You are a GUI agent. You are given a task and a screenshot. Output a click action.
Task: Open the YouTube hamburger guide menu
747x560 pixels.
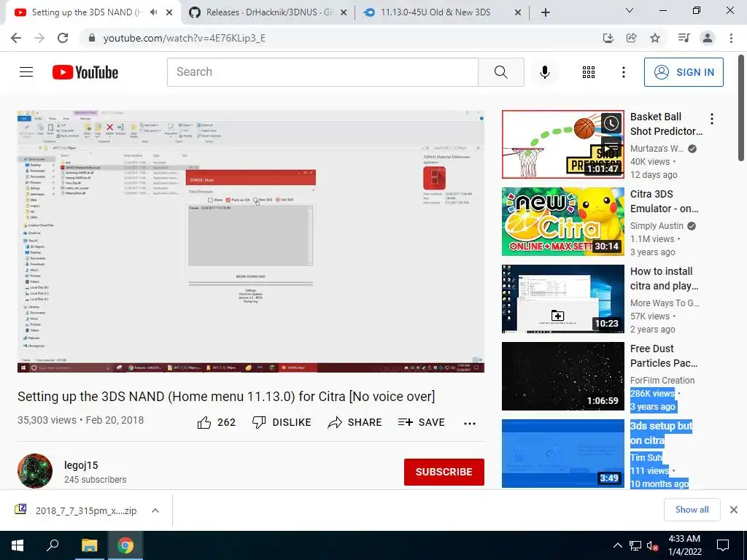pyautogui.click(x=26, y=72)
